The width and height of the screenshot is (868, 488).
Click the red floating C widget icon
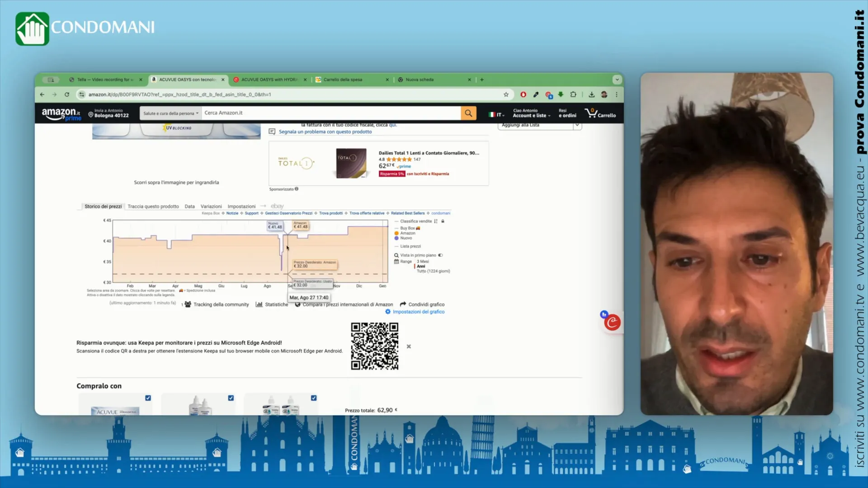612,322
